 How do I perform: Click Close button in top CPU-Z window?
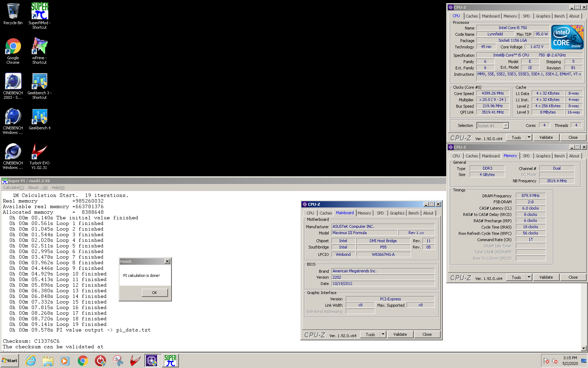click(573, 137)
